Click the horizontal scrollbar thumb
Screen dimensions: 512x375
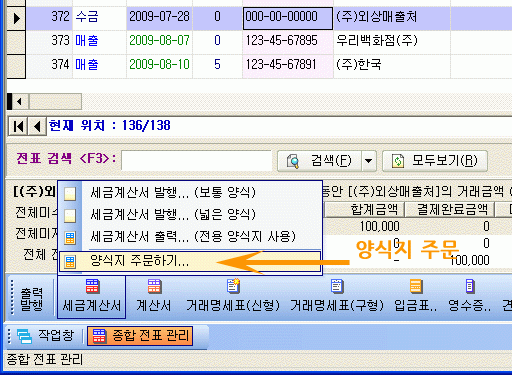point(55,102)
